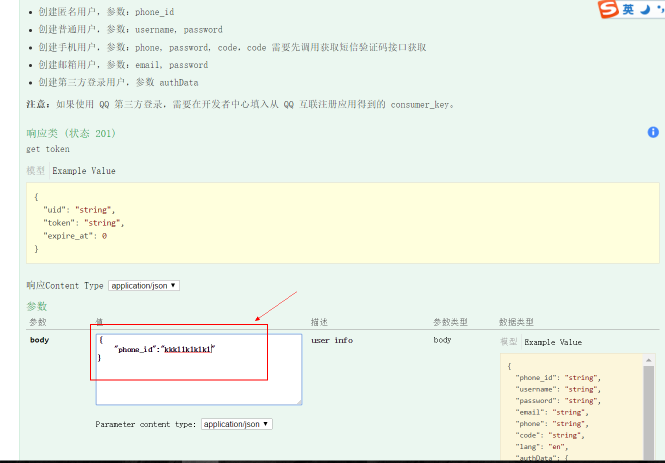Image resolution: width=665 pixels, height=463 pixels.
Task: Select the 模型 tab in data type column
Action: [510, 342]
